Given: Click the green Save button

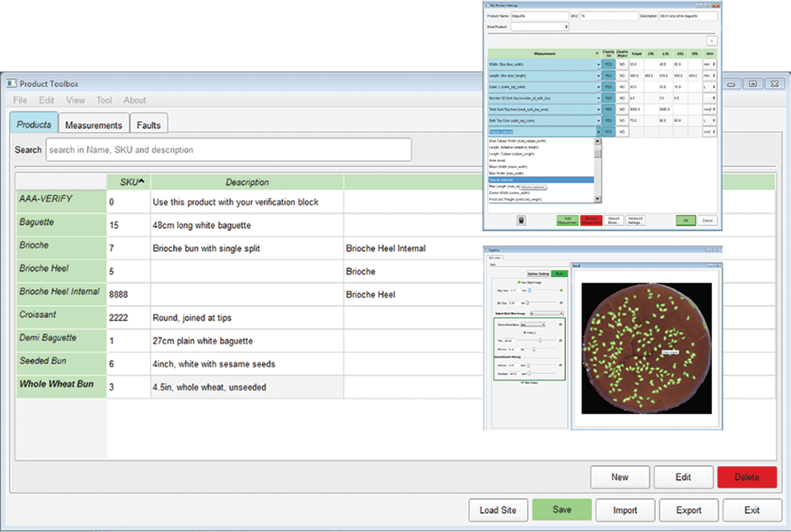Looking at the screenshot, I should [562, 509].
